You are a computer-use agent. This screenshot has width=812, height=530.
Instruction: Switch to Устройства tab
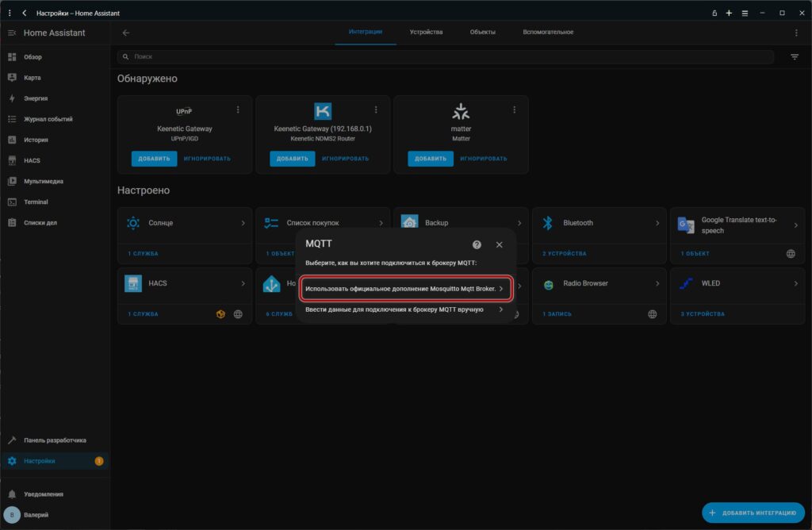[426, 33]
